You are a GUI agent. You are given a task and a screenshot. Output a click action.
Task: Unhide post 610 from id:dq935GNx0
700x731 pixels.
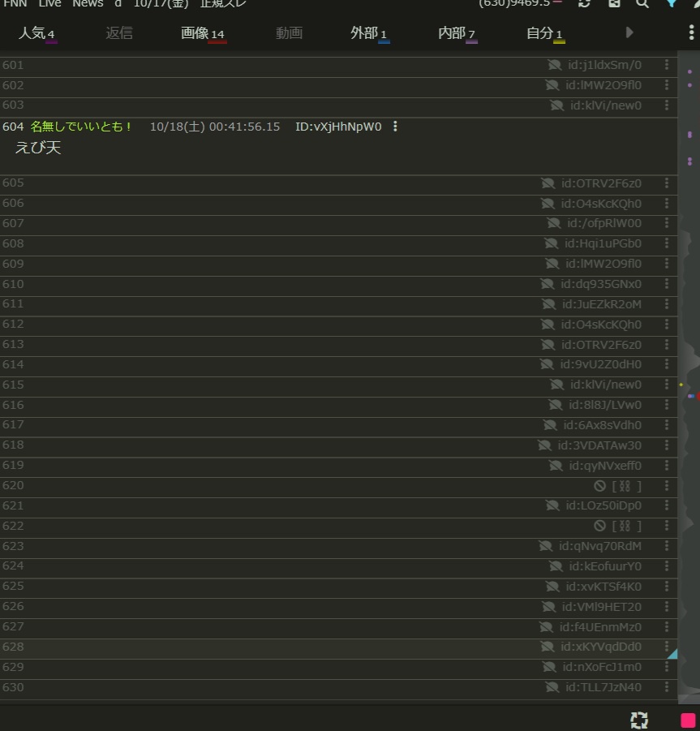coord(548,284)
